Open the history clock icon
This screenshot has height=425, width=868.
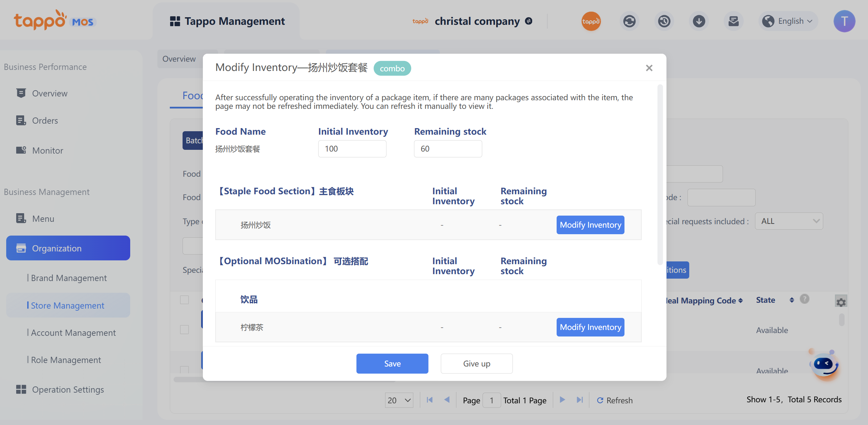(x=664, y=21)
